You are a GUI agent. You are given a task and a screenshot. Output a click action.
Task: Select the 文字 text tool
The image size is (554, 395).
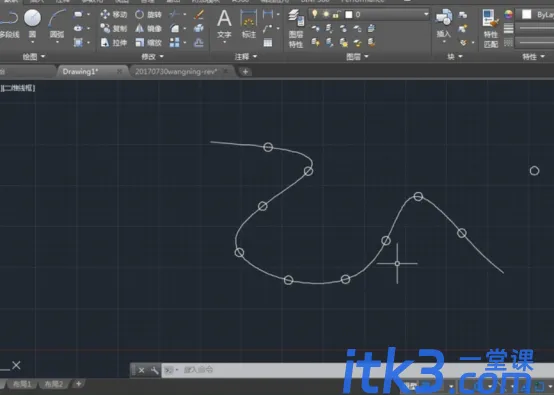[x=224, y=24]
